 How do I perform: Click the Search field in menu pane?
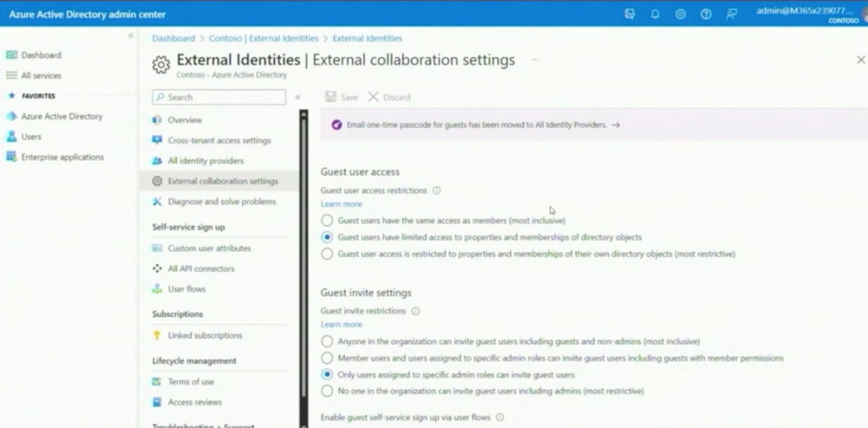click(x=219, y=96)
